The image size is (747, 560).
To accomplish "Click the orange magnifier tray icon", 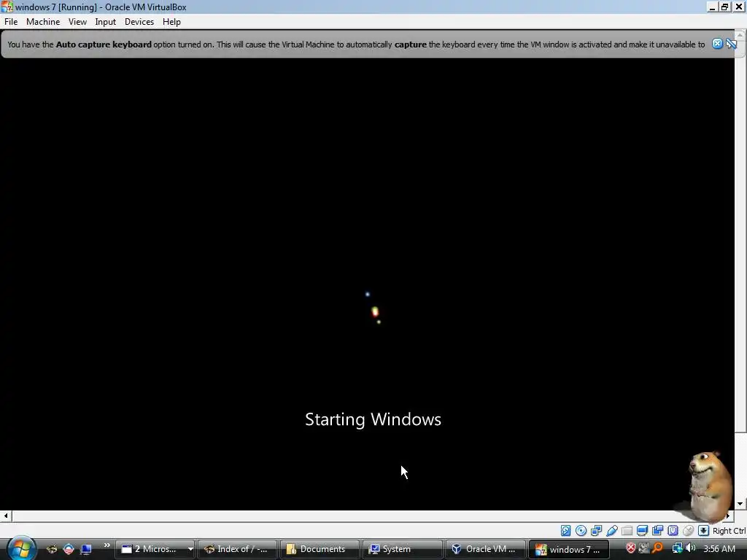I will 658,548.
